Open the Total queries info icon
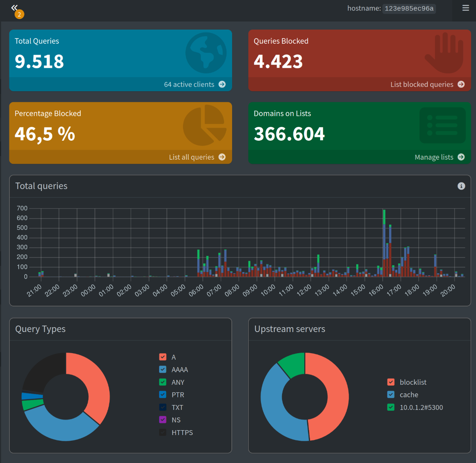Viewport: 476px width, 463px height. tap(461, 186)
